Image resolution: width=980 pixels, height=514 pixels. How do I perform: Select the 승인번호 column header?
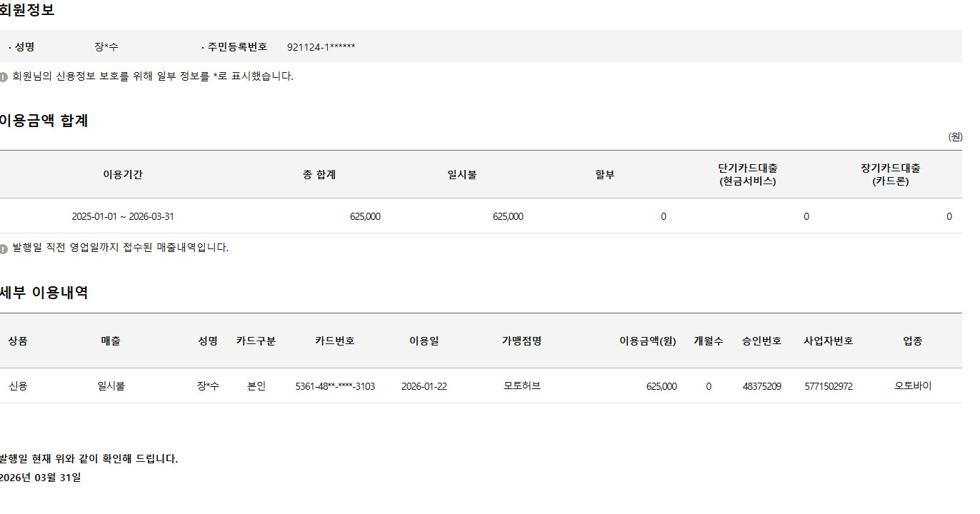761,341
